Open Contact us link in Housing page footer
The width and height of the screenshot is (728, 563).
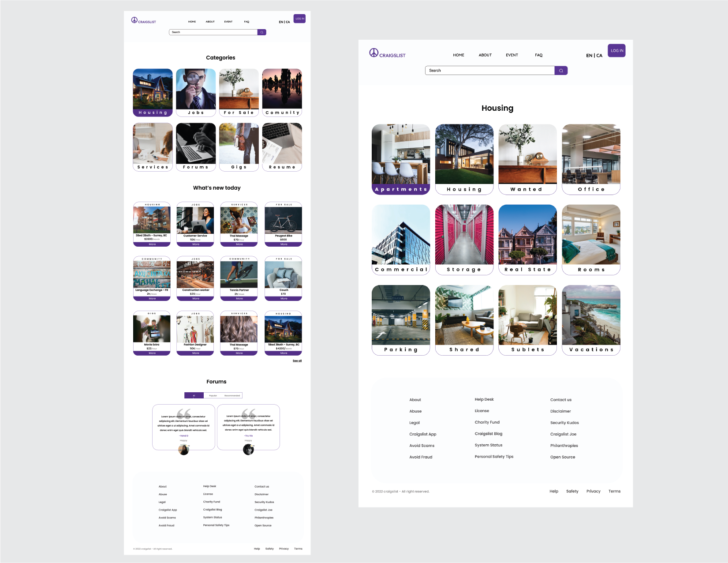coord(561,400)
